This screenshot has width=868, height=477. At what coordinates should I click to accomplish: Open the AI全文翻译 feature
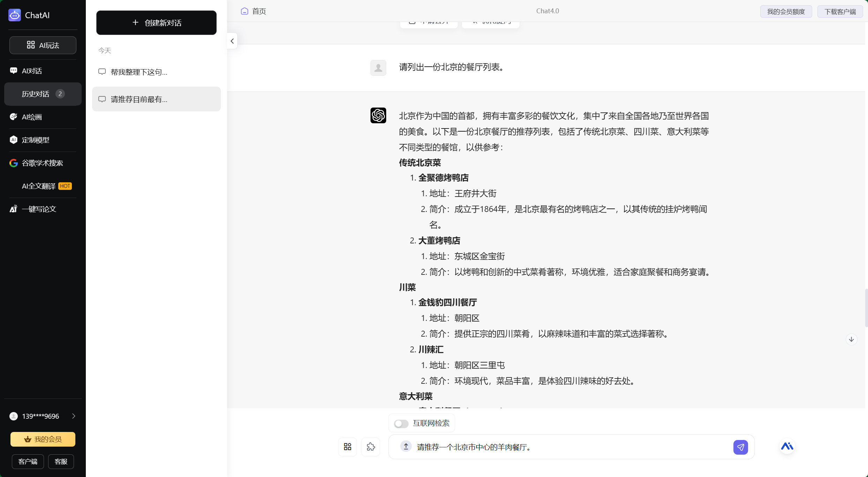click(38, 186)
